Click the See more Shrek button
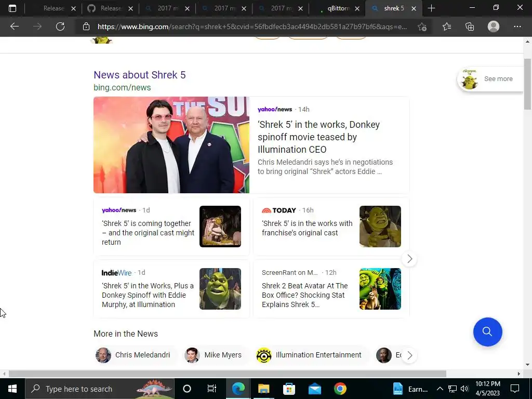Image resolution: width=532 pixels, height=399 pixels. point(490,79)
